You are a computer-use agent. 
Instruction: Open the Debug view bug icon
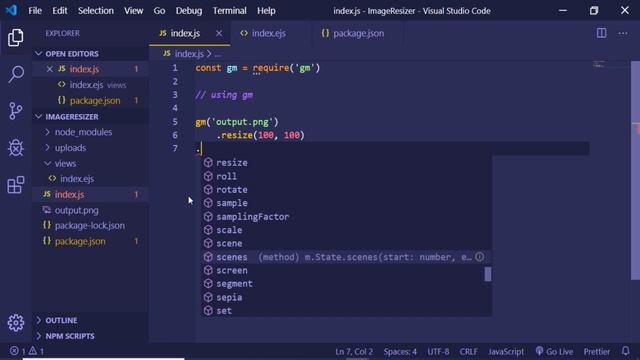click(x=16, y=147)
